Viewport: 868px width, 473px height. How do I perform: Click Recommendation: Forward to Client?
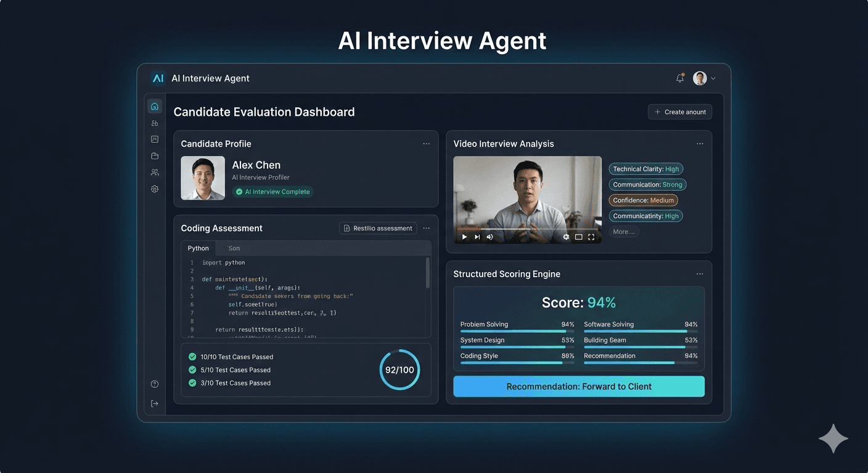click(x=579, y=386)
